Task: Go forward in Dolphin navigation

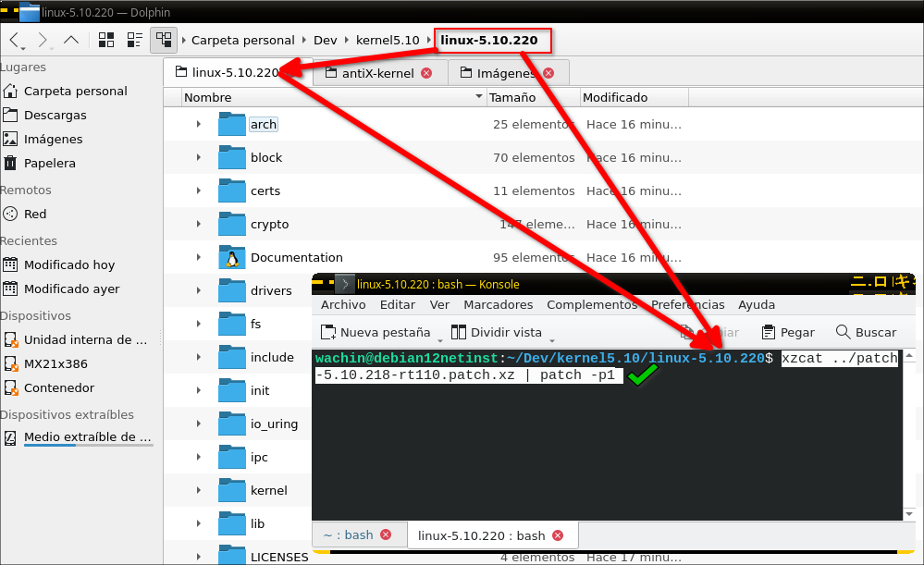Action: tap(43, 40)
